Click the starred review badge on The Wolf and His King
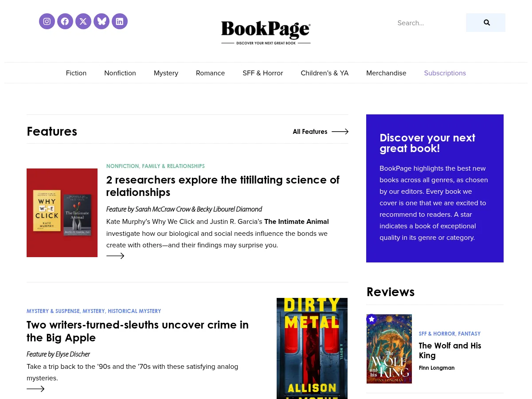Screen dimensions: 532x399 pyautogui.click(x=372, y=319)
